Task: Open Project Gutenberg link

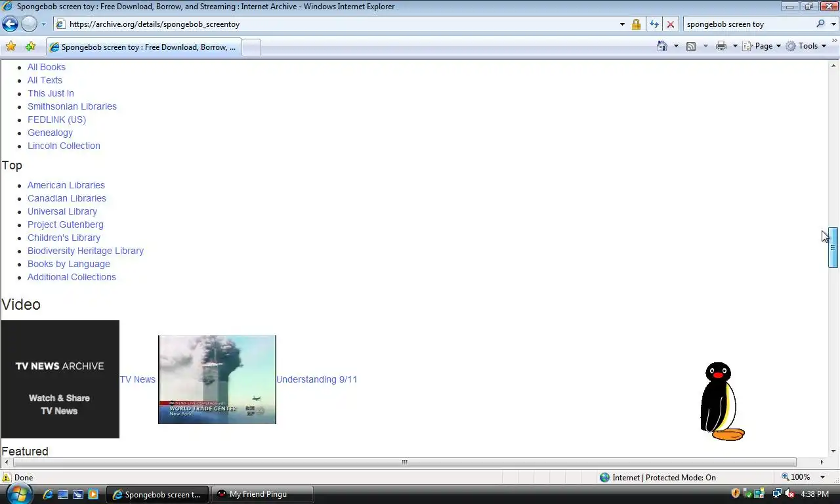Action: point(66,224)
